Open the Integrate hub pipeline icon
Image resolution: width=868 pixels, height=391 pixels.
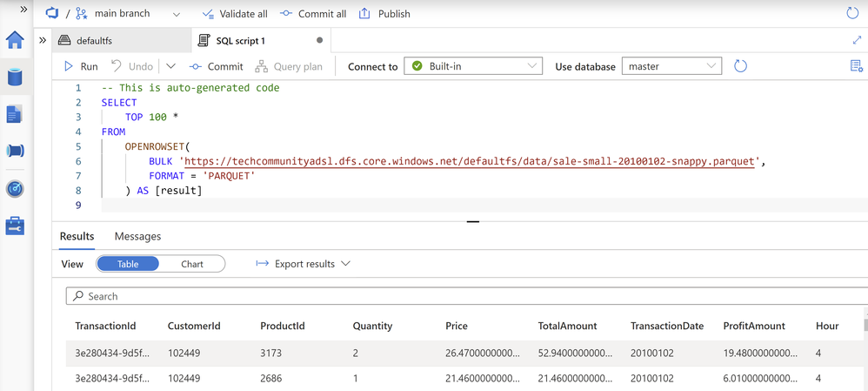[x=15, y=151]
